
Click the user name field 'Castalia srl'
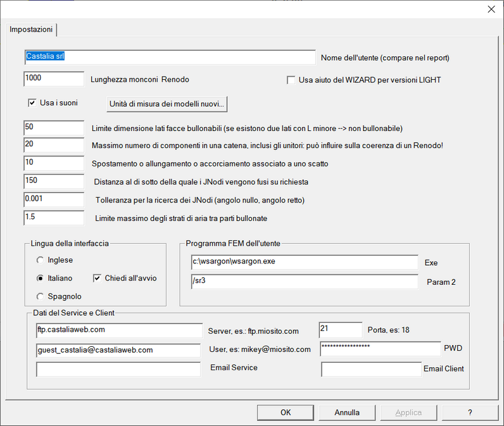tap(170, 57)
